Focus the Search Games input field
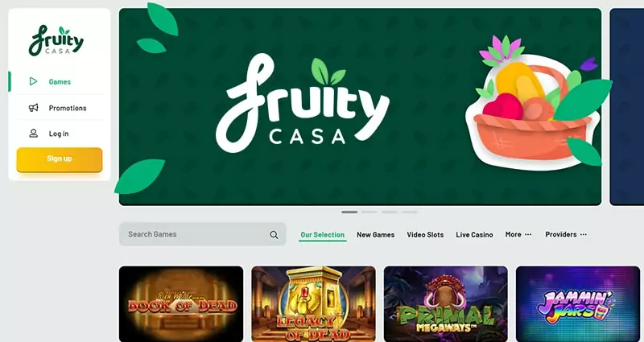 point(203,234)
